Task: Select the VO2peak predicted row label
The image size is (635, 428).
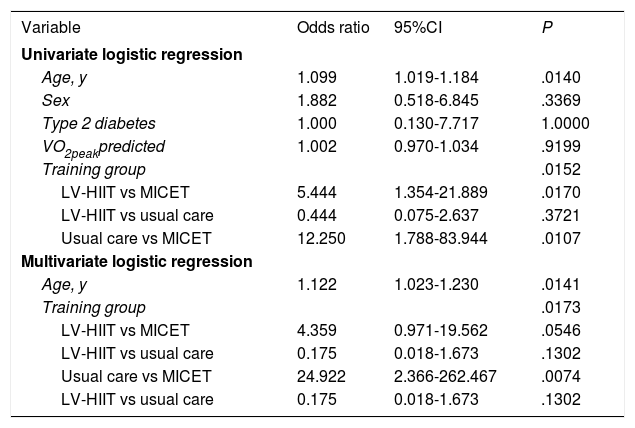Action: coord(103,147)
